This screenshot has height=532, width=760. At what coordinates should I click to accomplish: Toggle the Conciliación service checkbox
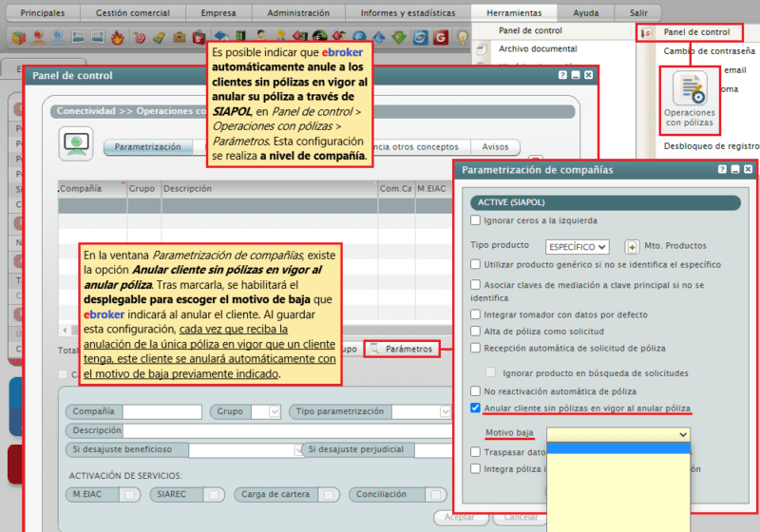pos(436,495)
